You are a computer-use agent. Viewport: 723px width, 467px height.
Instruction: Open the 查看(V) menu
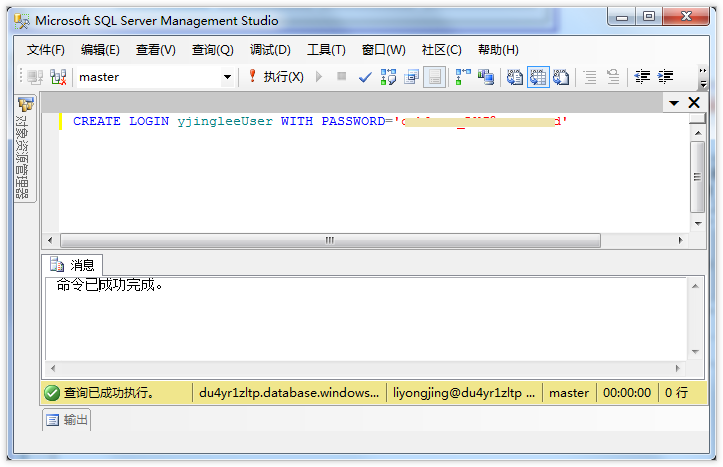pyautogui.click(x=155, y=50)
